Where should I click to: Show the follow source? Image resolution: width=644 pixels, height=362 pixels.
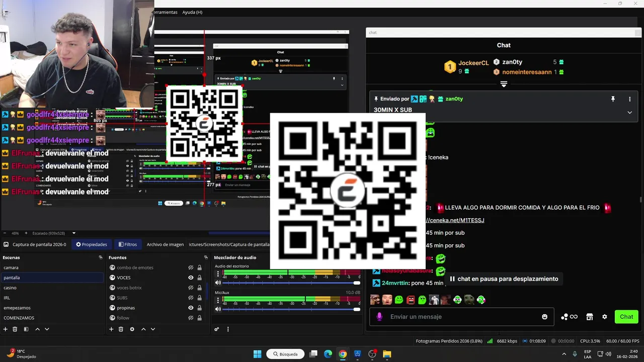[191, 318]
